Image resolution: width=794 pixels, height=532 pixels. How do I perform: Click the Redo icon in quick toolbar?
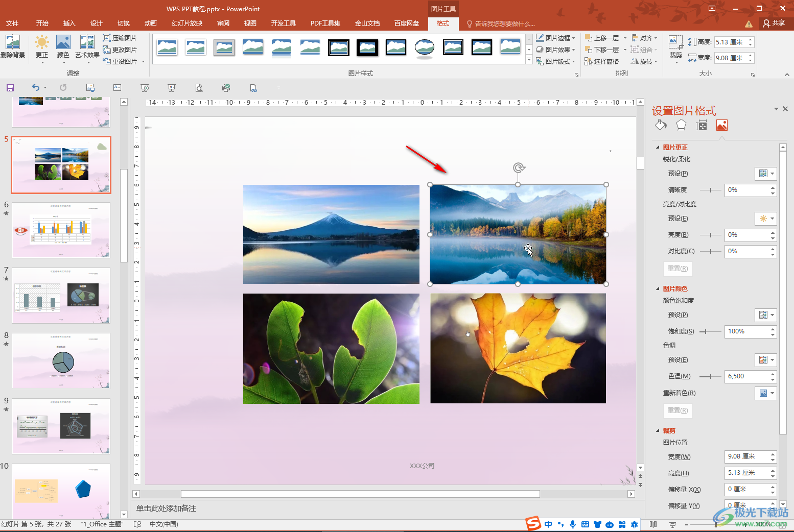[63, 88]
